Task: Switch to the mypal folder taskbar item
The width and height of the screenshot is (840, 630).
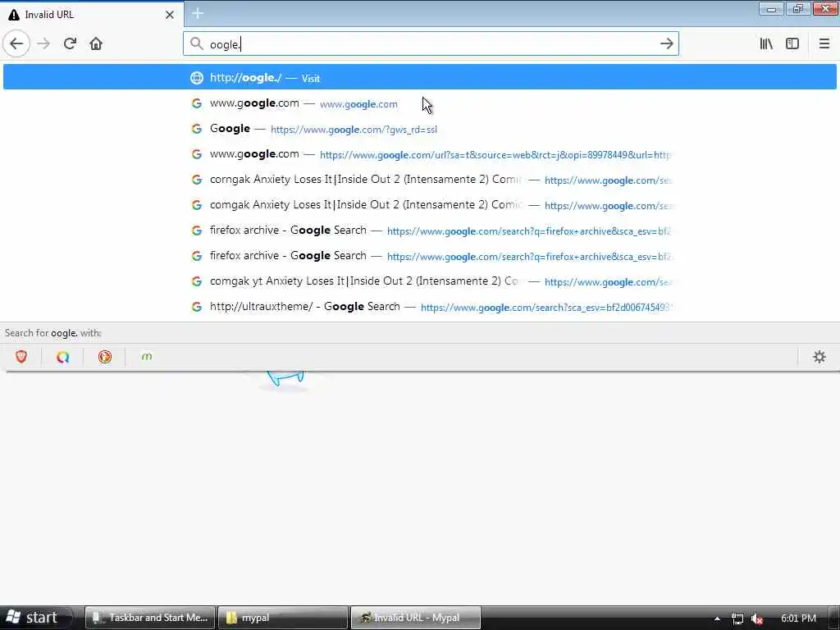Action: [x=283, y=618]
